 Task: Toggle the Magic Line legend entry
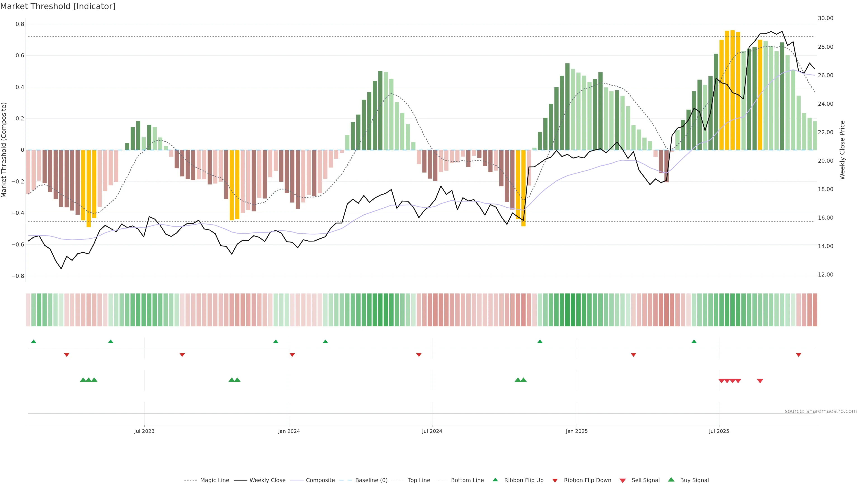214,480
